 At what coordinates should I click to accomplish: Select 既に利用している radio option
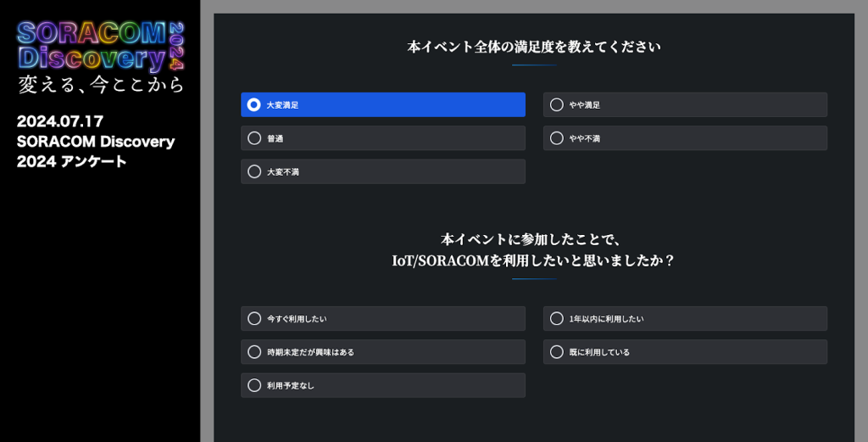[685, 352]
